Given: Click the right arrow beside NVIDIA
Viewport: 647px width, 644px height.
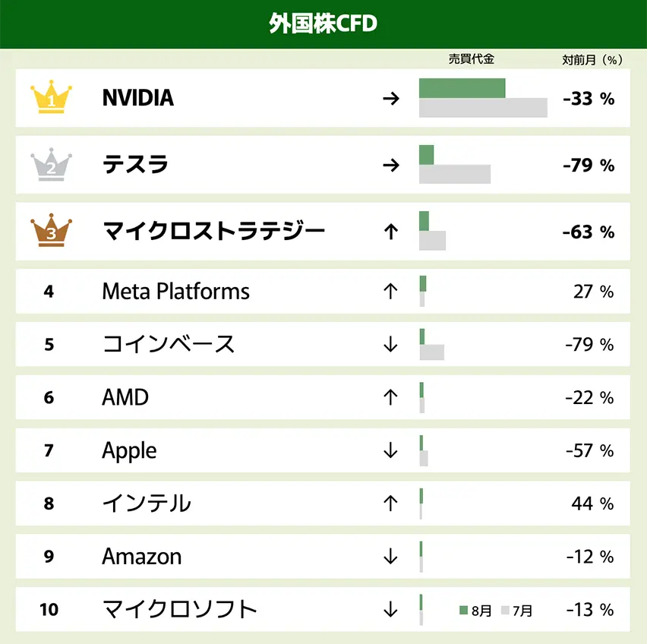Looking at the screenshot, I should point(390,98).
